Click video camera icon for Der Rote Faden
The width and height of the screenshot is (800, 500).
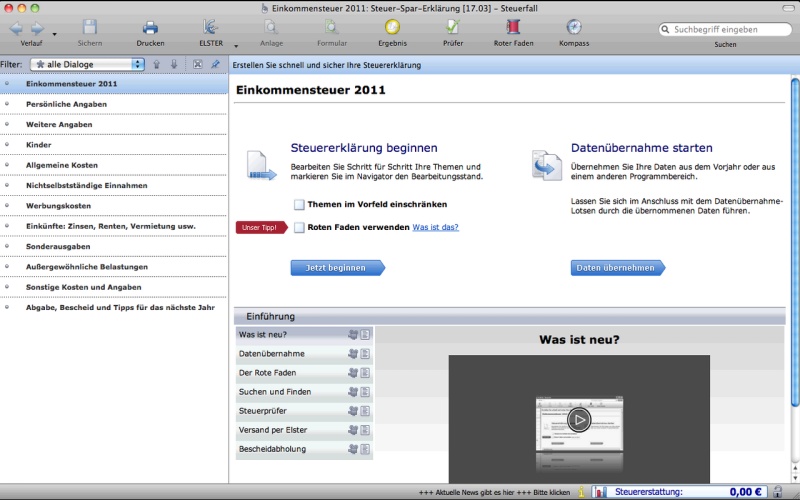(353, 373)
